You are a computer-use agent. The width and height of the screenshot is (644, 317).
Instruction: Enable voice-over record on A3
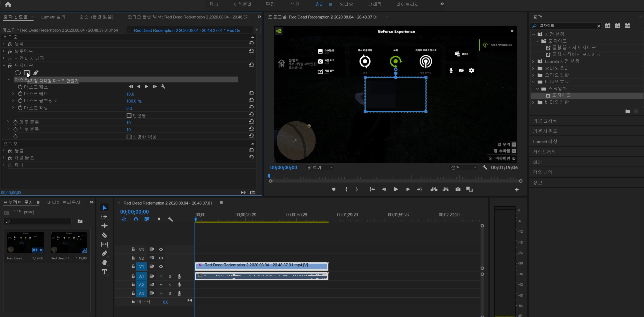[x=179, y=293]
